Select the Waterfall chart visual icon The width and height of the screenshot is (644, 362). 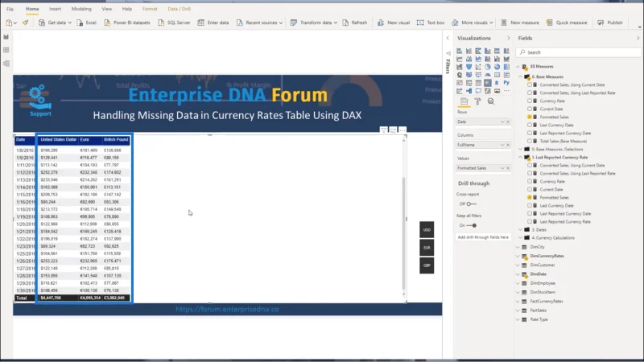pyautogui.click(x=459, y=67)
